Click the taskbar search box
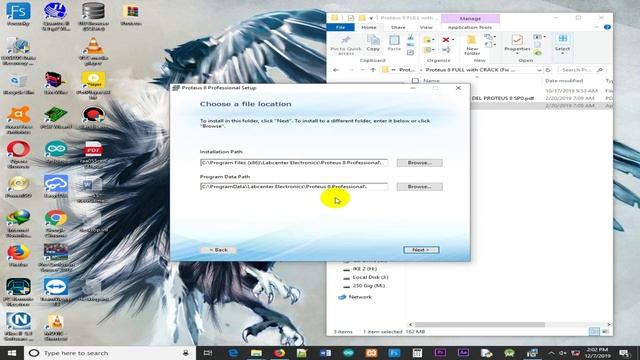 (x=110, y=353)
